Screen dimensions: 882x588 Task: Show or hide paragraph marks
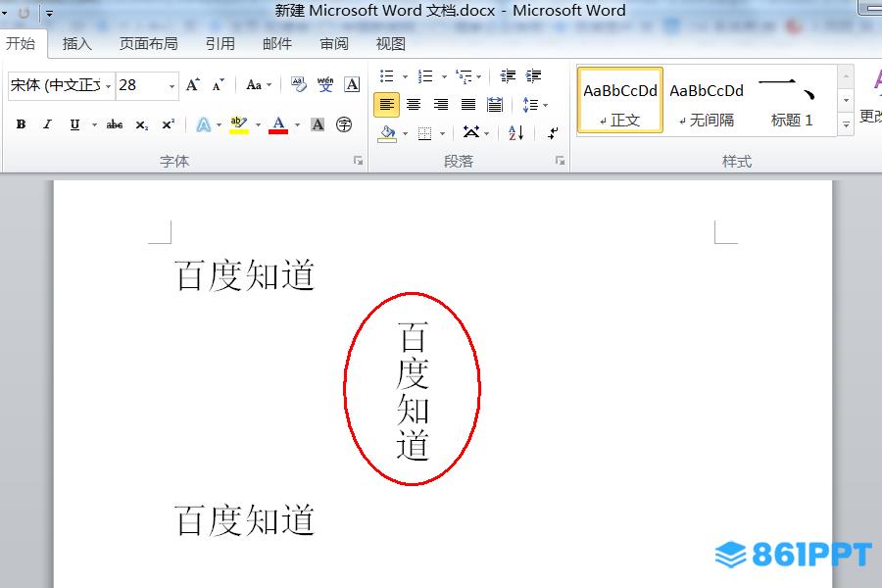(x=554, y=133)
